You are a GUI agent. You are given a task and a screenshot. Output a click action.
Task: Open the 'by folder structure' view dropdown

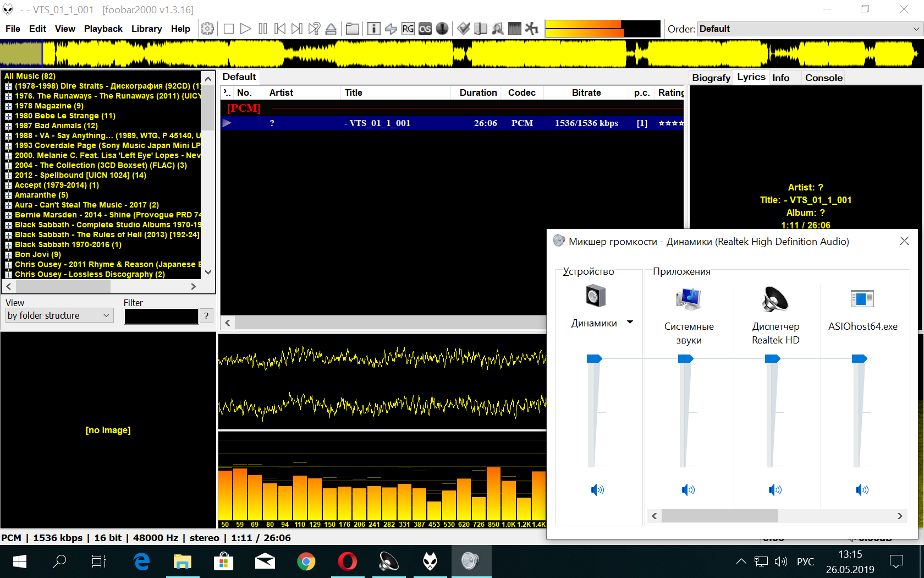(59, 315)
